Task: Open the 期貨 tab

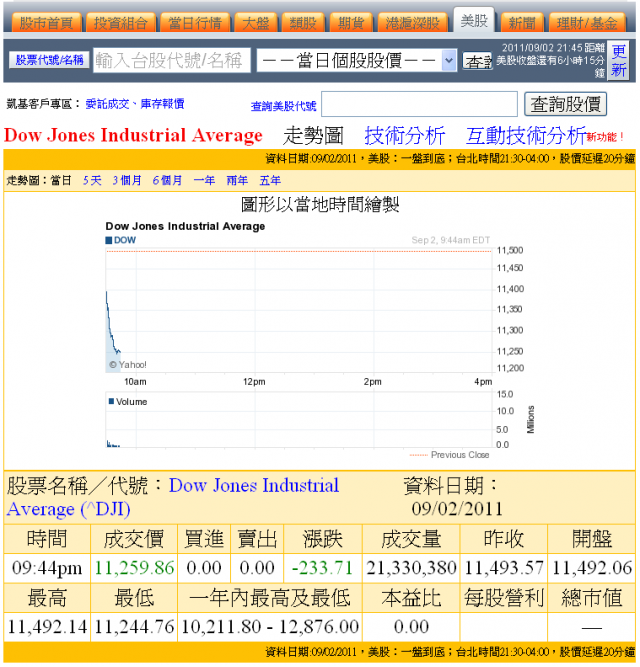Action: click(351, 22)
